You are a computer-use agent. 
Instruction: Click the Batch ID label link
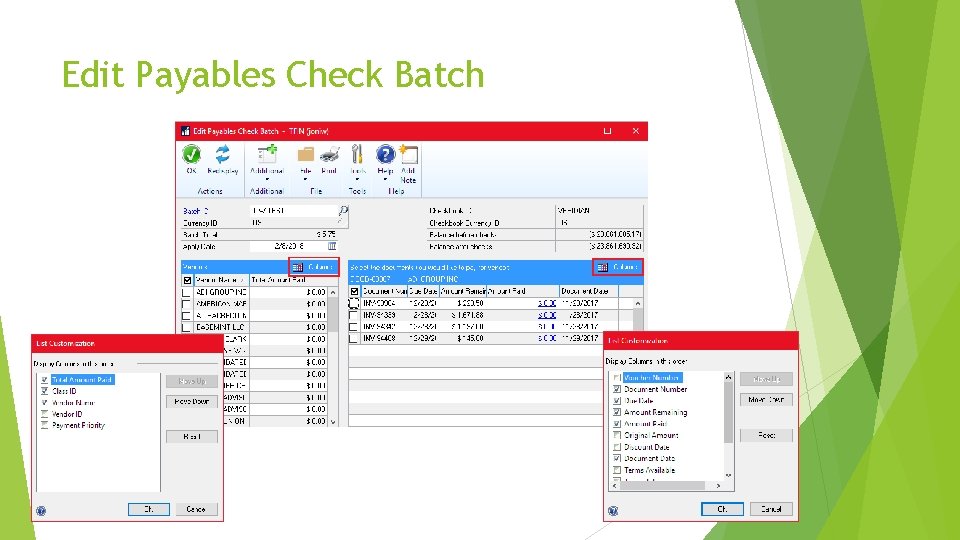(196, 211)
